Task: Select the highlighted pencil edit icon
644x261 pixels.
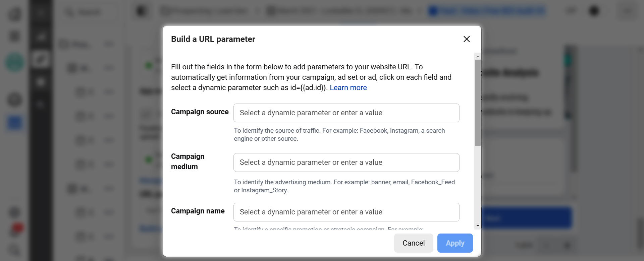Action: tap(41, 59)
